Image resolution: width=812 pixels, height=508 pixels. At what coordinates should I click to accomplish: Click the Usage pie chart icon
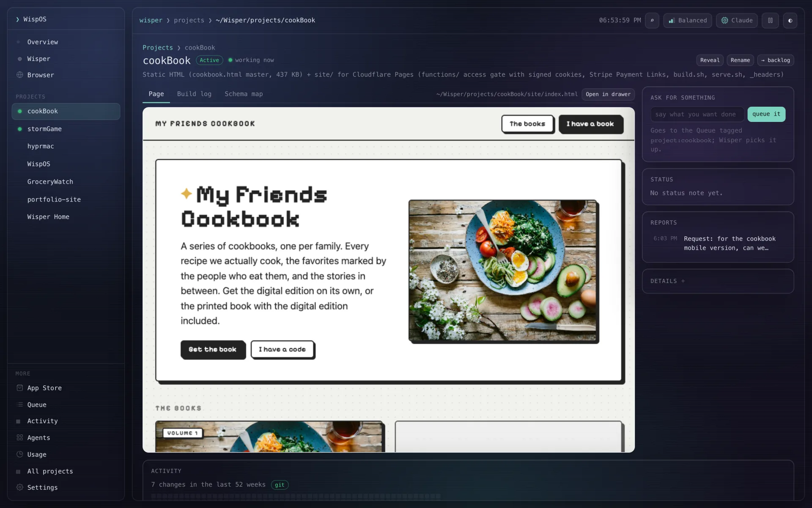pyautogui.click(x=19, y=454)
